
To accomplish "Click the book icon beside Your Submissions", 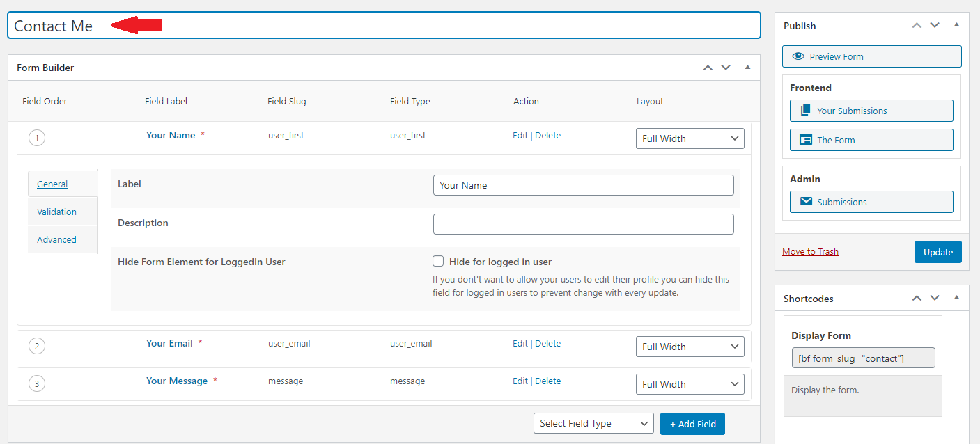I will [806, 111].
